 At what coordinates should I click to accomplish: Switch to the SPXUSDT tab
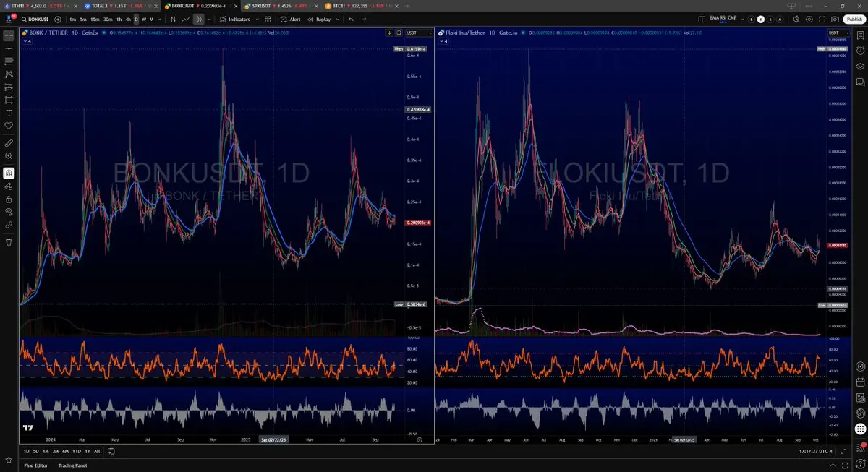click(279, 5)
